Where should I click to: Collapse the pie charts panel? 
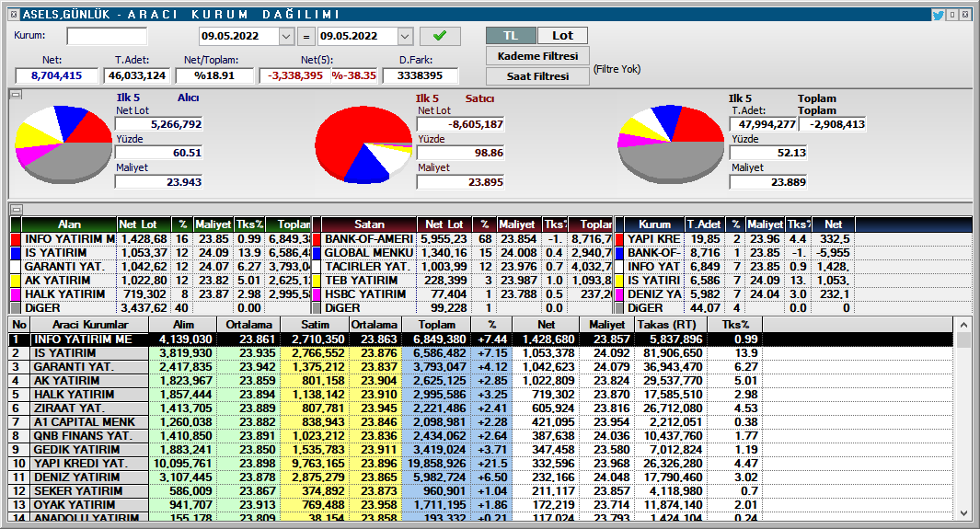(x=17, y=95)
